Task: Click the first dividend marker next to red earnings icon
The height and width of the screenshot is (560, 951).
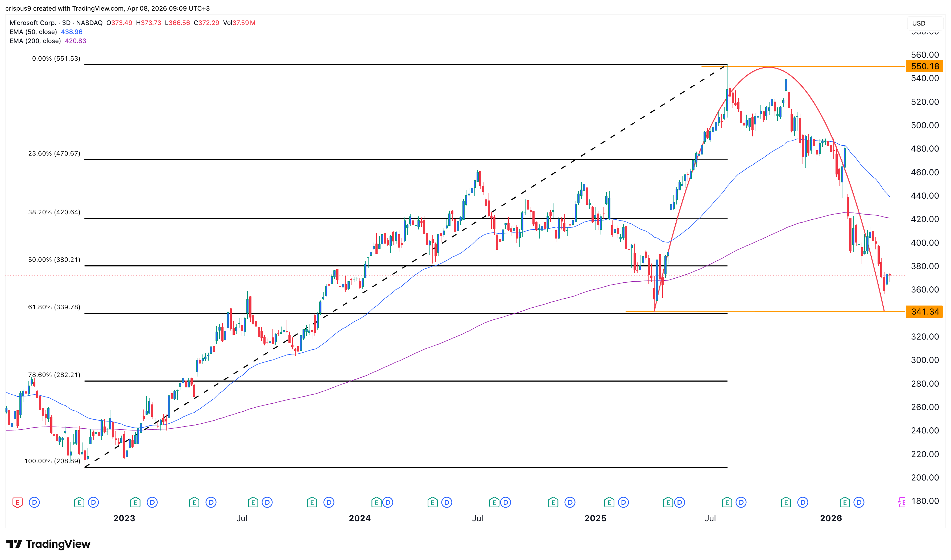Action: click(x=34, y=502)
